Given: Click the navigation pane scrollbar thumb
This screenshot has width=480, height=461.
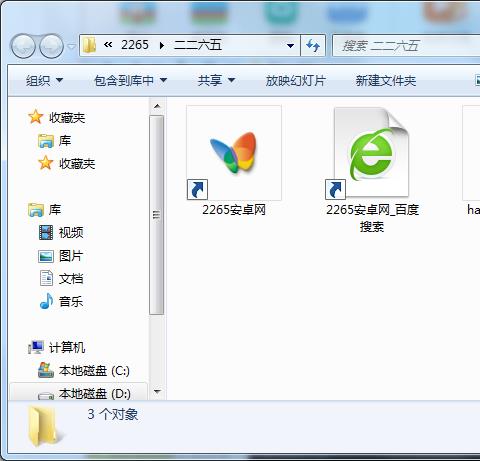Looking at the screenshot, I should [x=157, y=215].
